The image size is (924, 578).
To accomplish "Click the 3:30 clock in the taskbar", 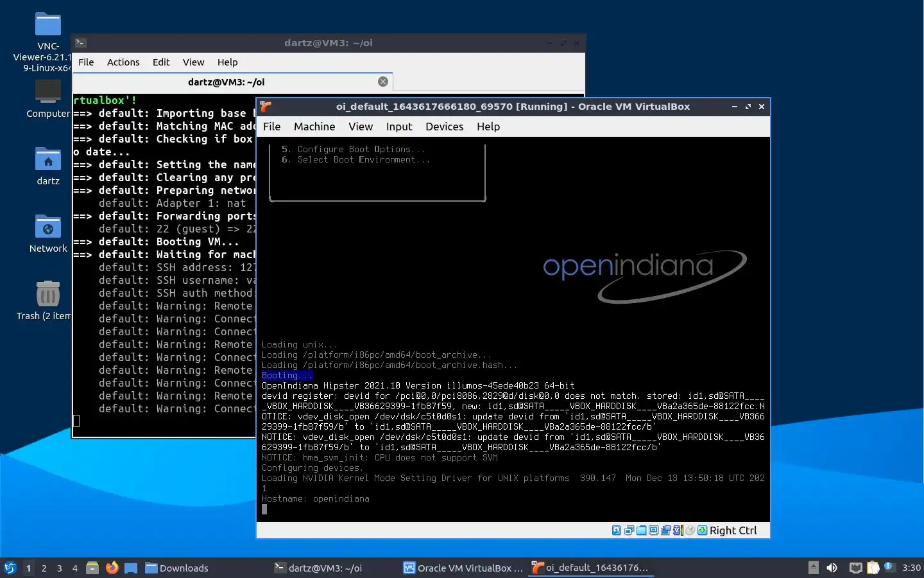I will click(911, 568).
